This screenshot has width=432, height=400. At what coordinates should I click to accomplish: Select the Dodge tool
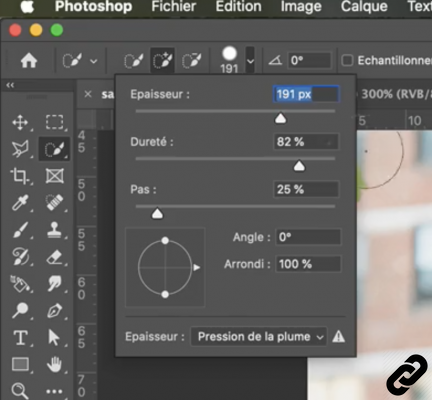pos(20,311)
